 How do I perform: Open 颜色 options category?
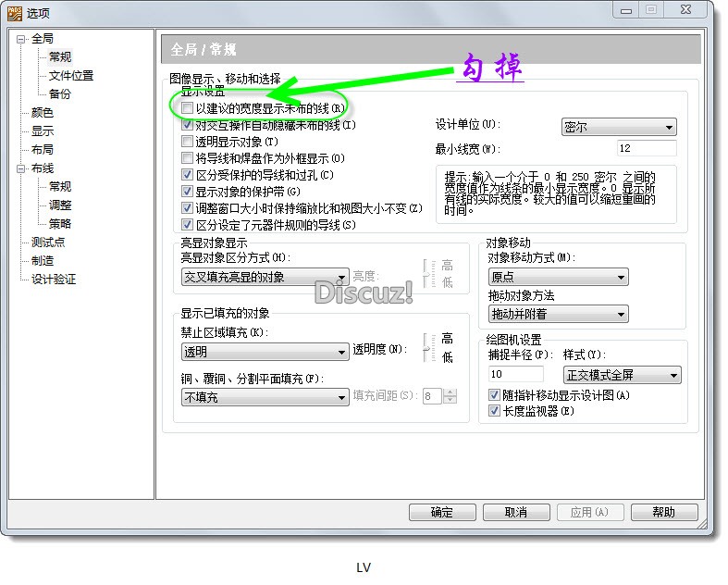(x=43, y=113)
